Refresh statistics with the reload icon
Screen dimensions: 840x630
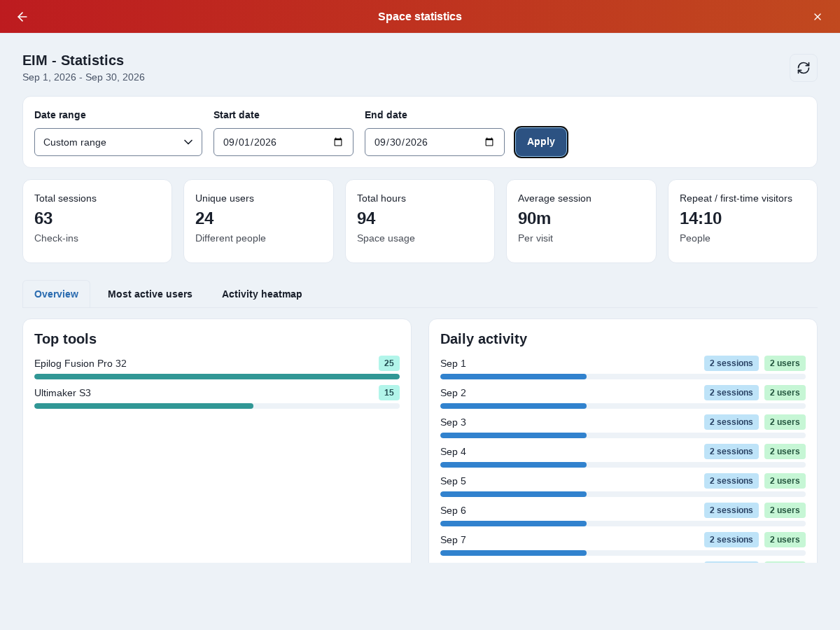(804, 68)
